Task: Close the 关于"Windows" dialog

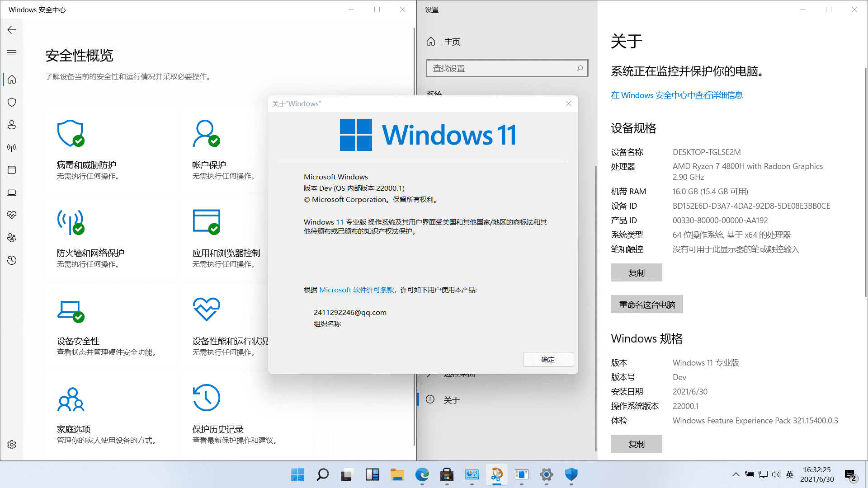Action: point(569,103)
